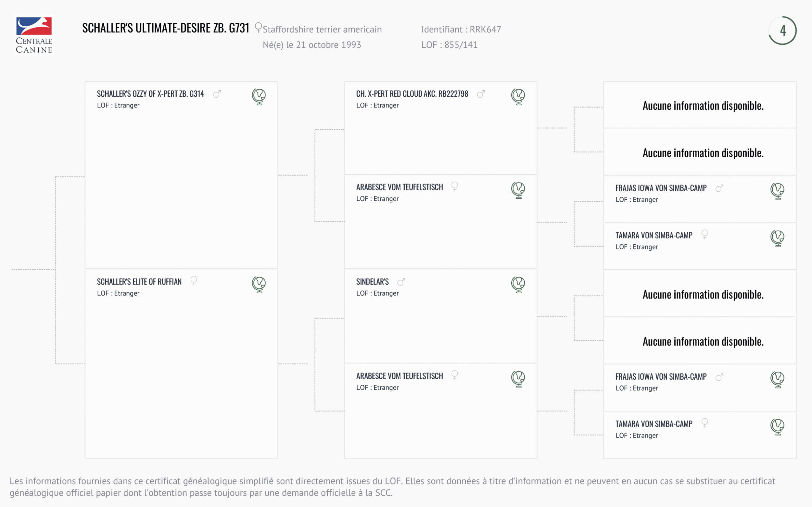Screen dimensions: 812x507
Task: Open CH. X-Pert Red Cloud AKC name
Action: point(412,94)
